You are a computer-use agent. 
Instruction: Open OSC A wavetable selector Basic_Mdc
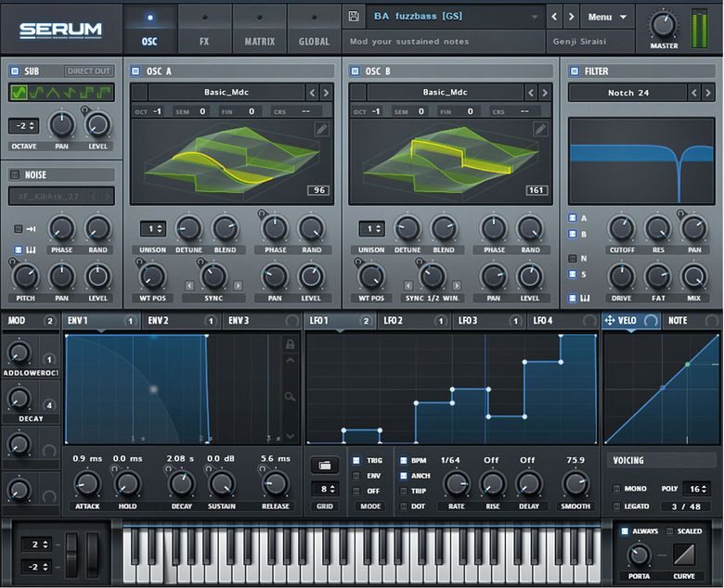click(x=226, y=93)
